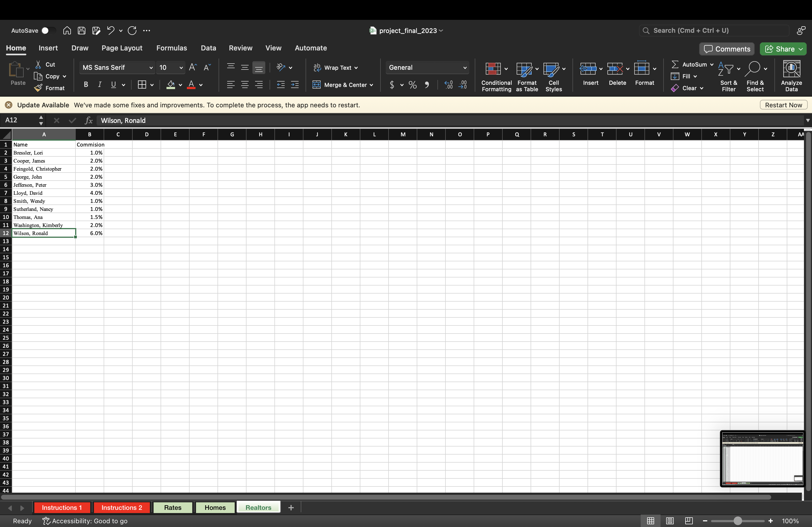
Task: Click the Restart Now button
Action: (783, 105)
